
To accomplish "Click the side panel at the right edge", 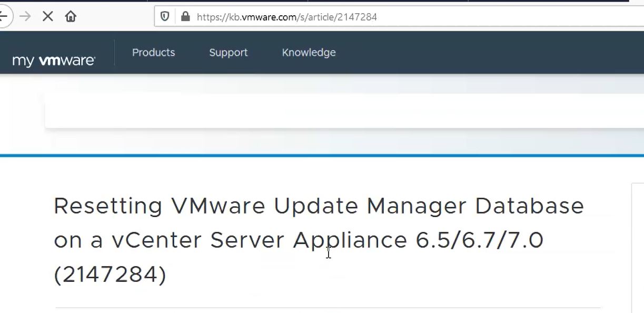I will click(x=638, y=247).
